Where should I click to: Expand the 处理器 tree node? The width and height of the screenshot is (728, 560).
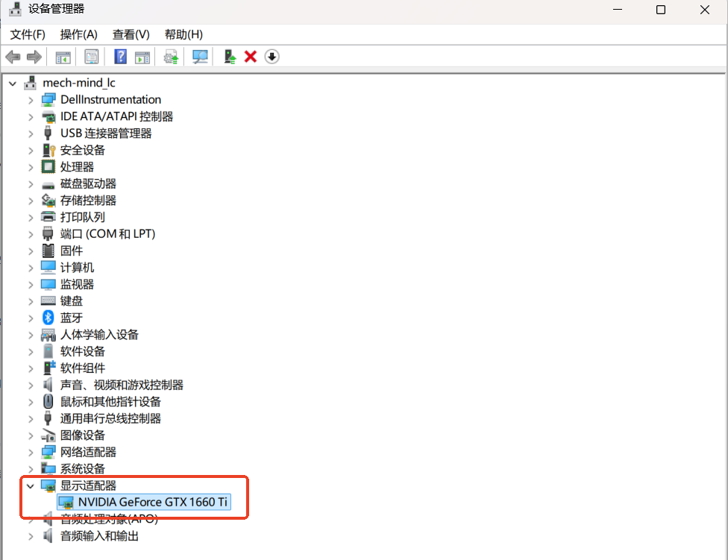[x=30, y=166]
